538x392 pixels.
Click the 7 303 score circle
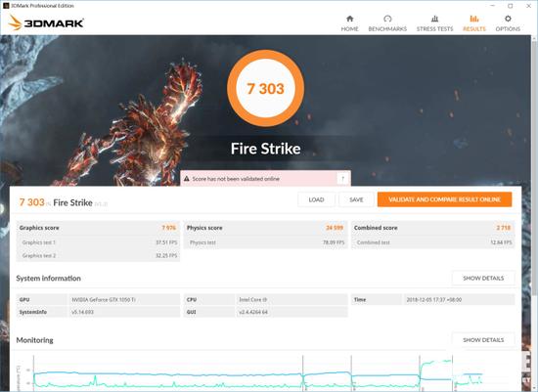pos(265,89)
